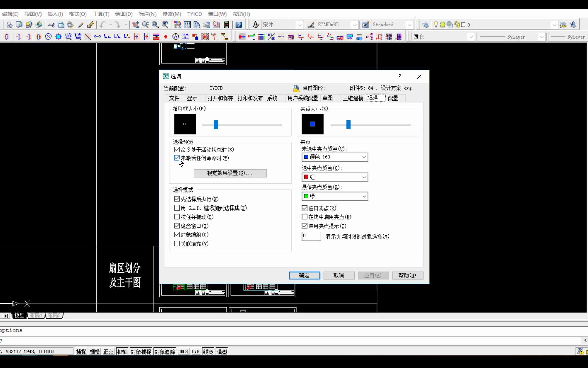588x368 pixels.
Task: Open 悬停夹点颜色 dropdown showing 绿
Action: [335, 196]
